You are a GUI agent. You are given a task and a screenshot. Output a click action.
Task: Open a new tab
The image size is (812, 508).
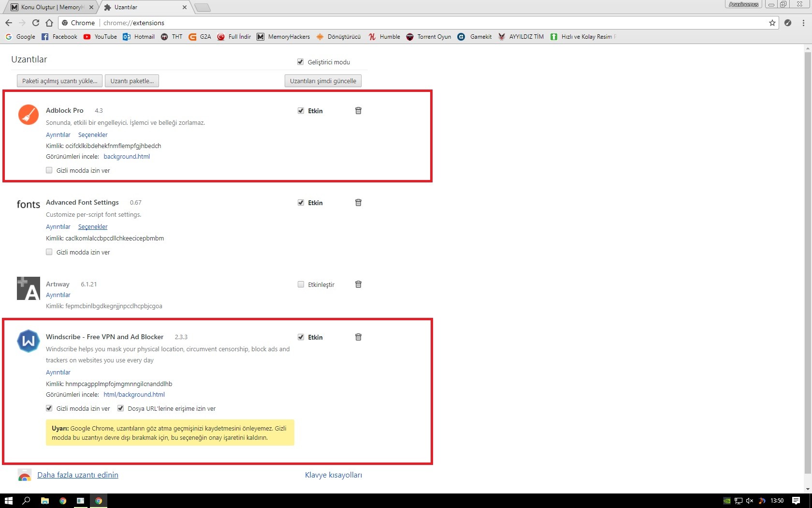pos(202,7)
